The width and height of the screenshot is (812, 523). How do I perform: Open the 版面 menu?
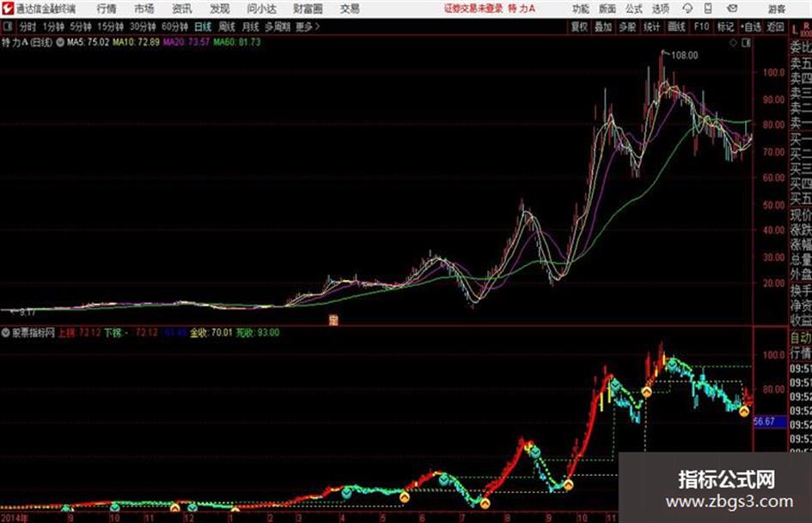click(607, 9)
